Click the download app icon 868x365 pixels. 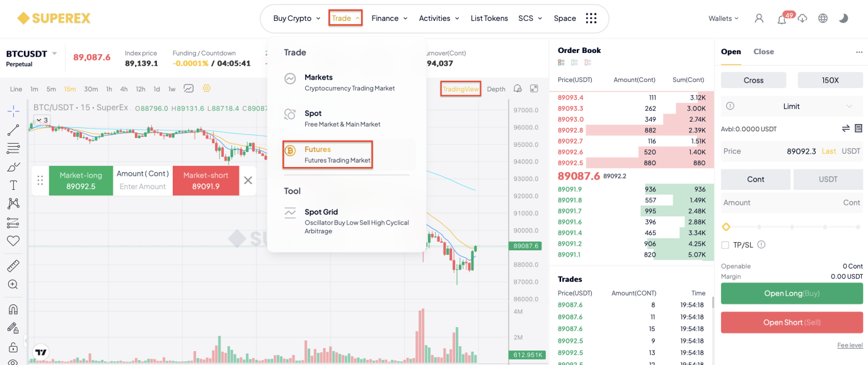(x=802, y=18)
